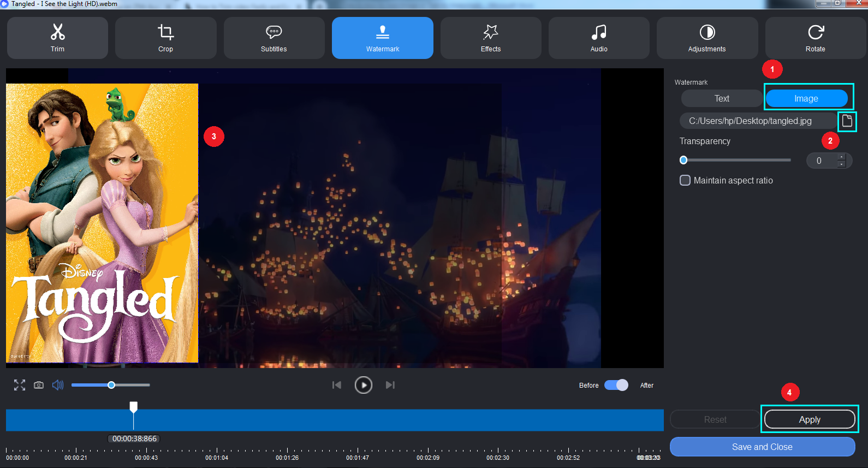Switch watermark type to Text

pyautogui.click(x=722, y=98)
